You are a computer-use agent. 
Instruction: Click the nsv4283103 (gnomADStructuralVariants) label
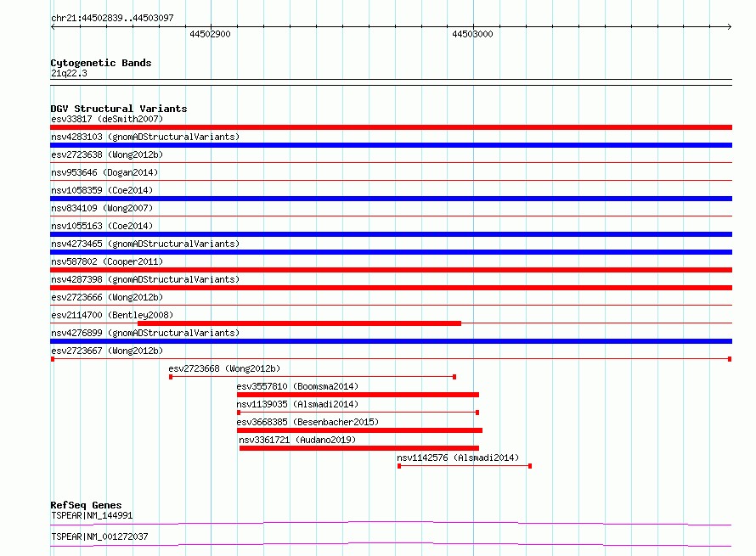[x=145, y=137]
